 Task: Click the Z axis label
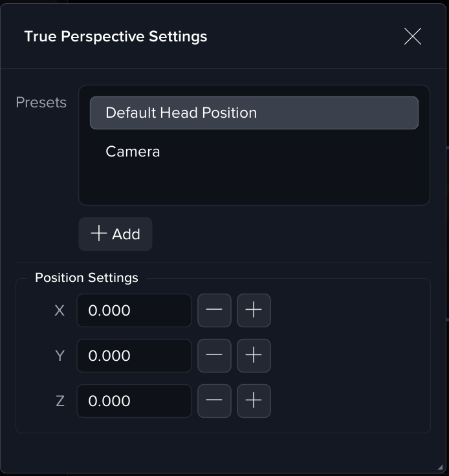pos(60,401)
